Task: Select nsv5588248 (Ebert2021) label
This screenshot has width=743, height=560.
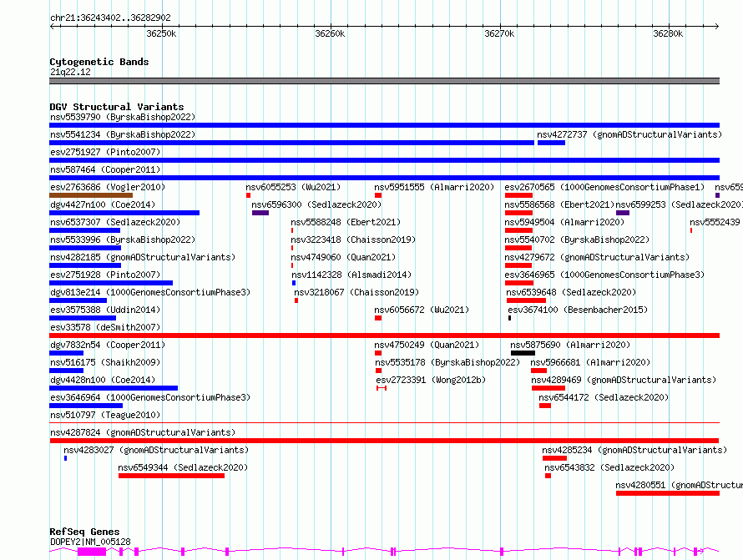Action: [346, 222]
